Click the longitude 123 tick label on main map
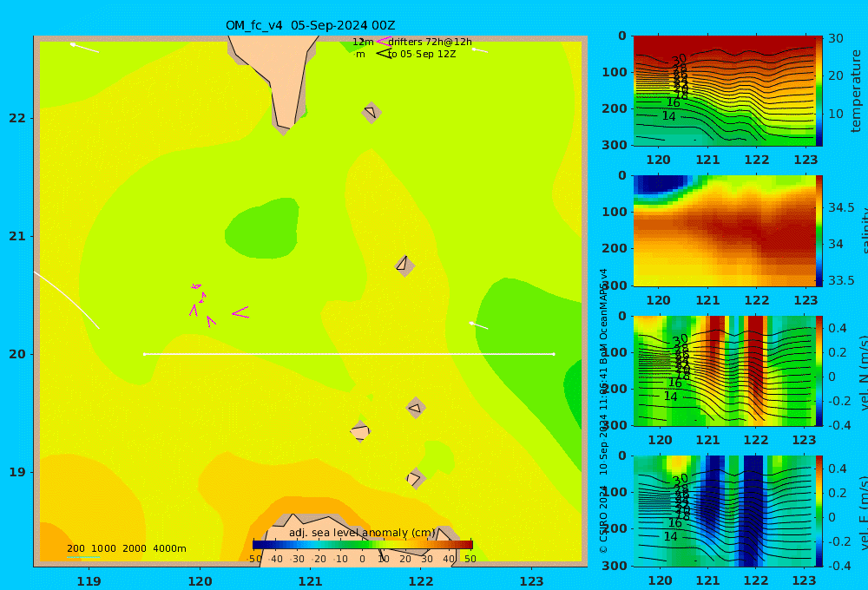The image size is (868, 590). click(x=531, y=581)
